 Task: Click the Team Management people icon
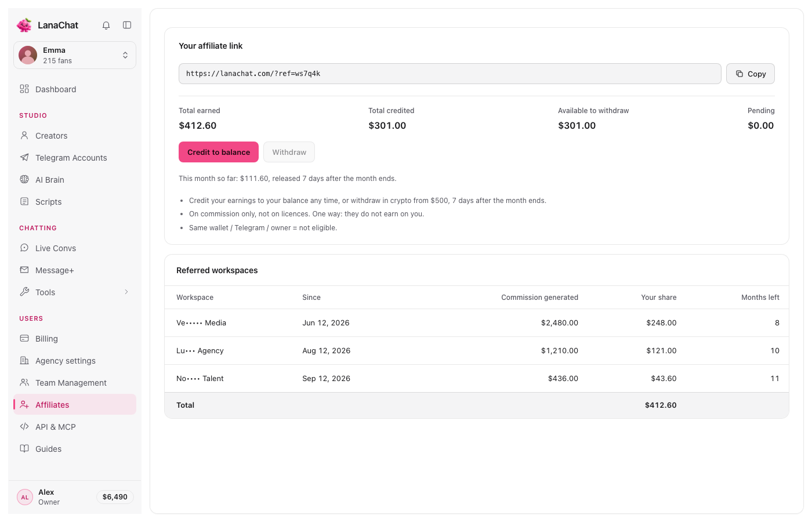[x=24, y=382]
